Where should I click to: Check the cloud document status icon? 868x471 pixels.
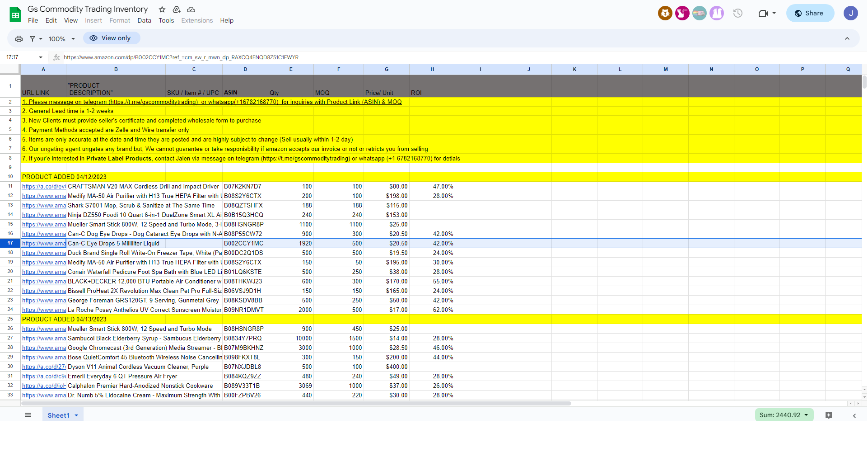[x=191, y=9]
